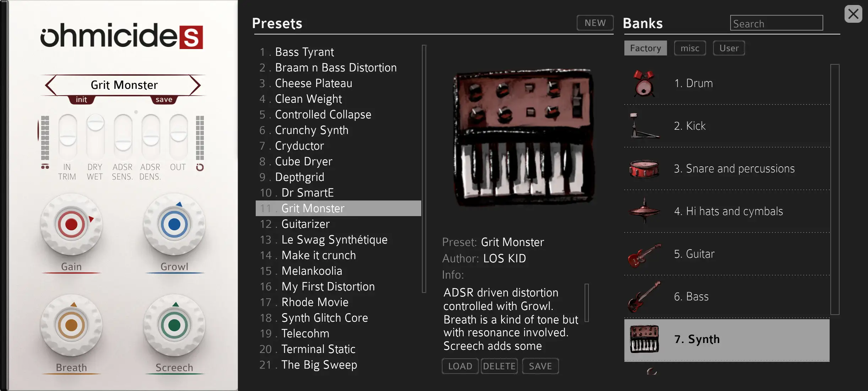The width and height of the screenshot is (868, 391).
Task: Click the synth keyboard icon in Synth bank
Action: (644, 339)
